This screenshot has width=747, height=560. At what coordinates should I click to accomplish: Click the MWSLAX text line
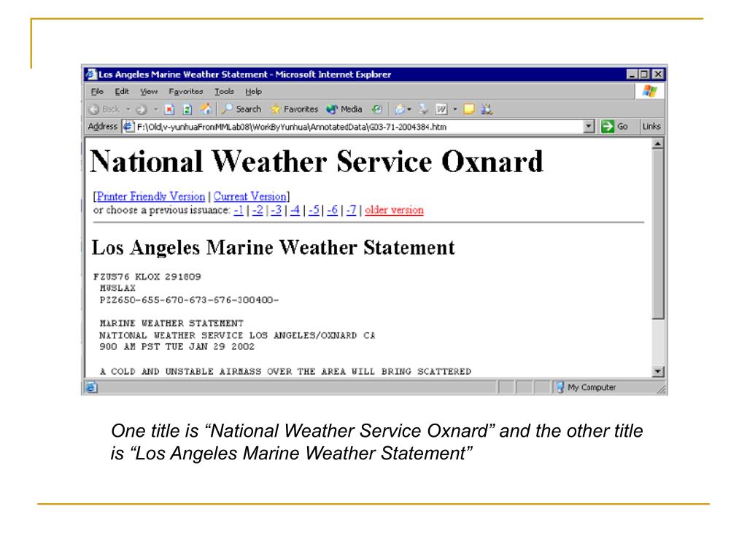(117, 288)
